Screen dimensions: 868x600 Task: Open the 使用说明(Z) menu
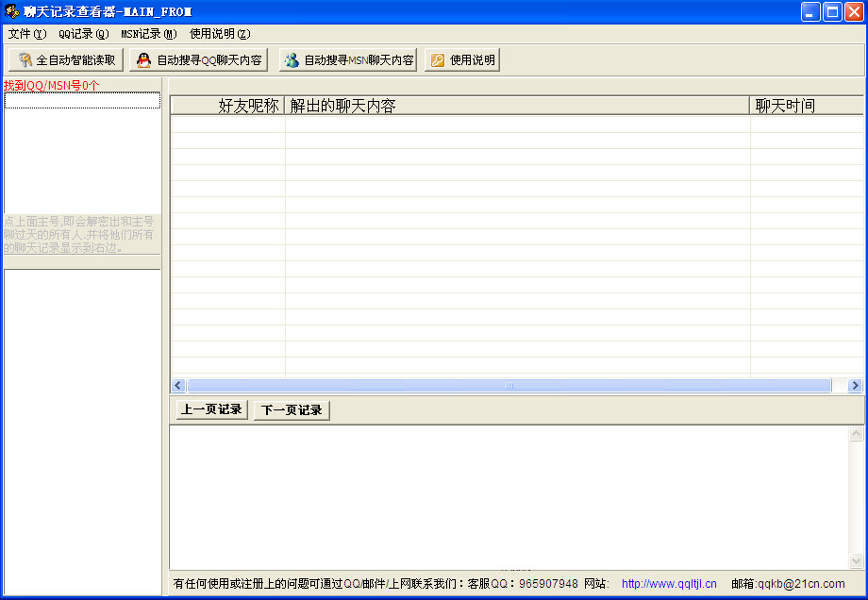coord(220,34)
